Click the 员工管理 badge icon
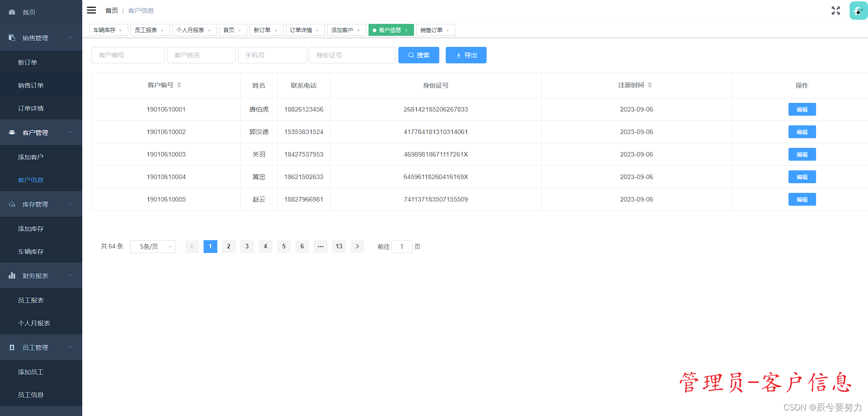Image resolution: width=868 pixels, height=416 pixels. [x=11, y=347]
